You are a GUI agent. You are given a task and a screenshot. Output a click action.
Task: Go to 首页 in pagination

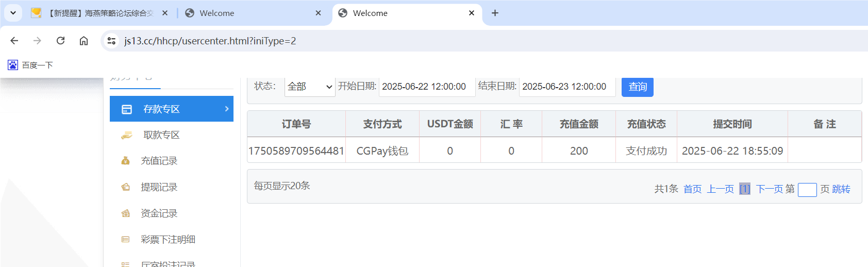coord(692,189)
